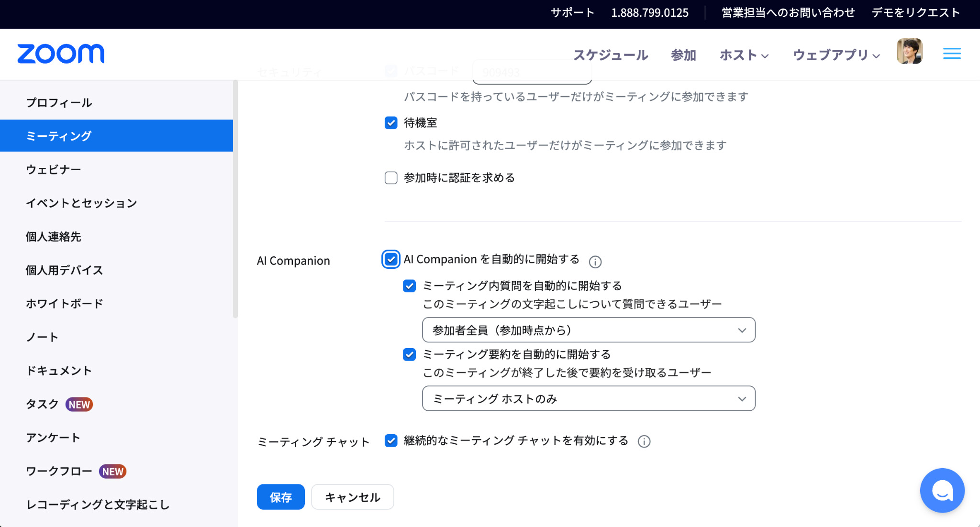
Task: Open the chat support bubble icon
Action: [942, 490]
